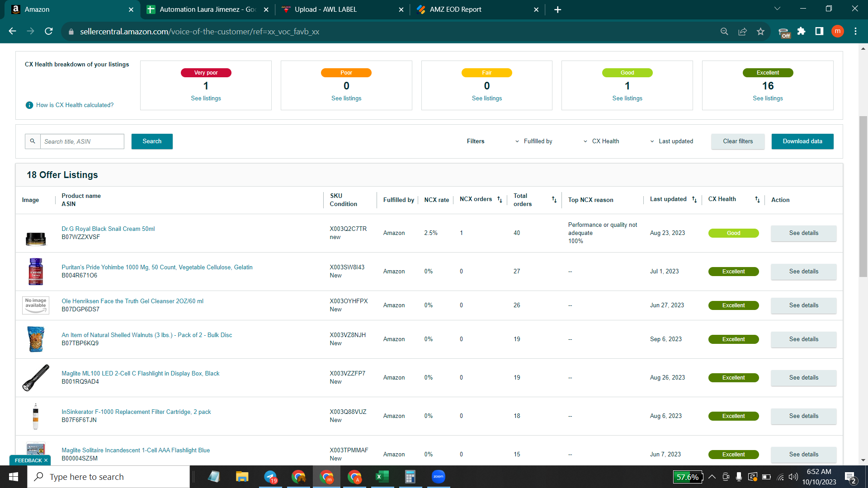This screenshot has width=868, height=488.
Task: Close the Upload - AWL LABEL tab
Action: 401,9
